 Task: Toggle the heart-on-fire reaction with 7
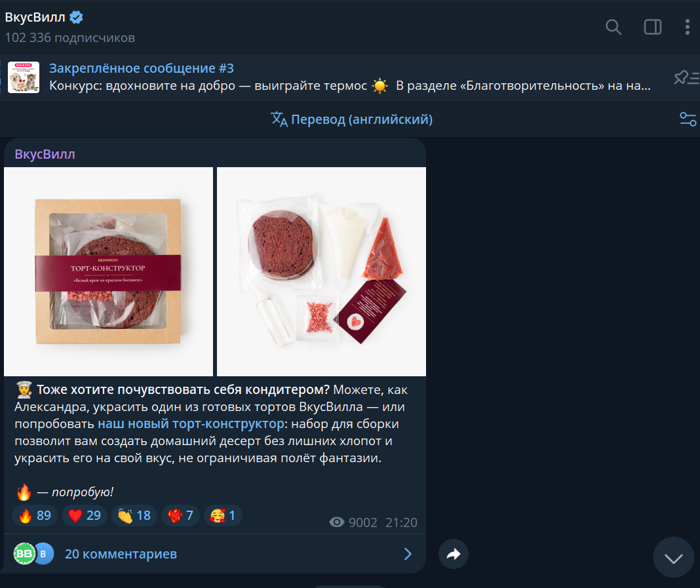(180, 516)
